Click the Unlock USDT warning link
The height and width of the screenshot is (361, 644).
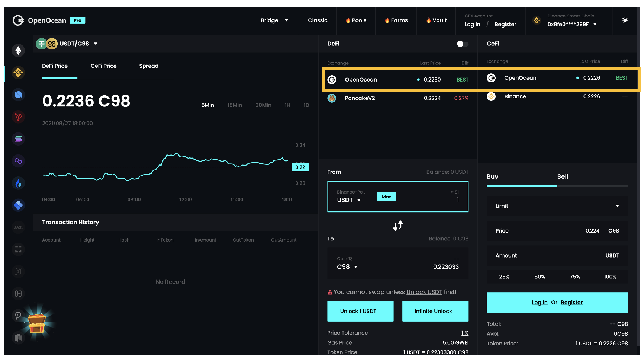click(x=424, y=292)
